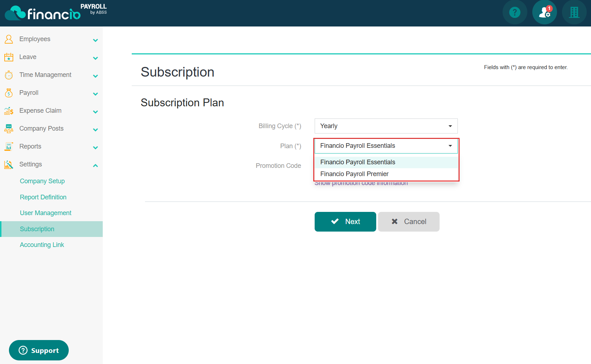Collapse the Settings menu chevron

coord(95,165)
